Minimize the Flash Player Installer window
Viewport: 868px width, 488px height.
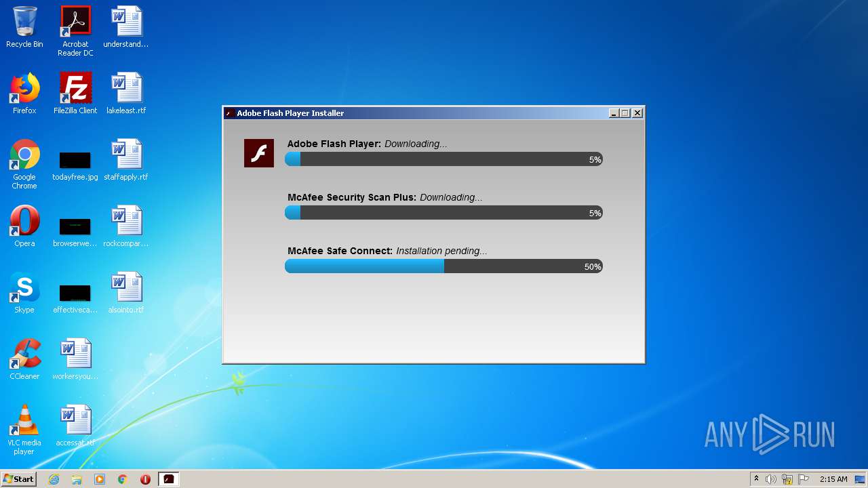(x=614, y=113)
